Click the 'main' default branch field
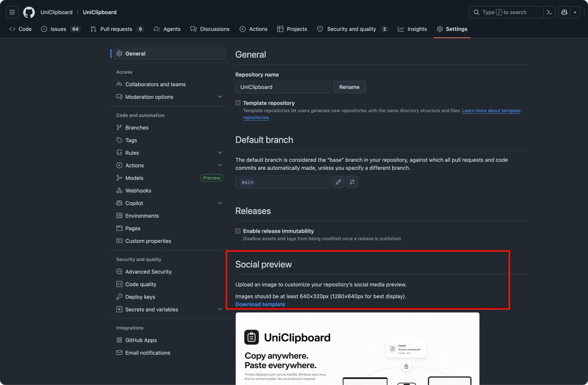Viewport: 588px width, 385px height. pyautogui.click(x=283, y=182)
